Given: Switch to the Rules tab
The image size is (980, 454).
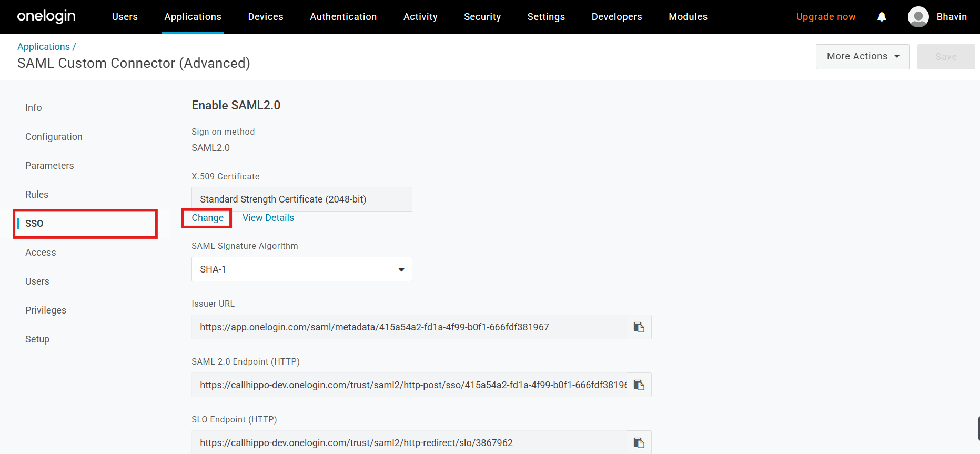Looking at the screenshot, I should point(37,195).
